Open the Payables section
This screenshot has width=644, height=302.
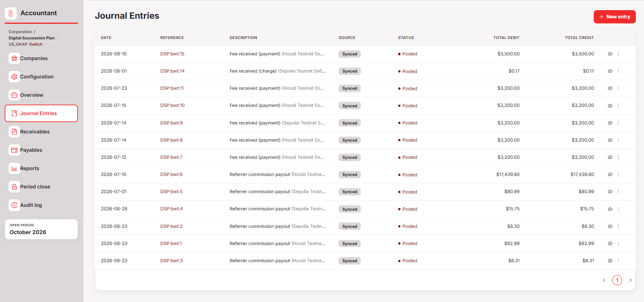click(x=41, y=150)
